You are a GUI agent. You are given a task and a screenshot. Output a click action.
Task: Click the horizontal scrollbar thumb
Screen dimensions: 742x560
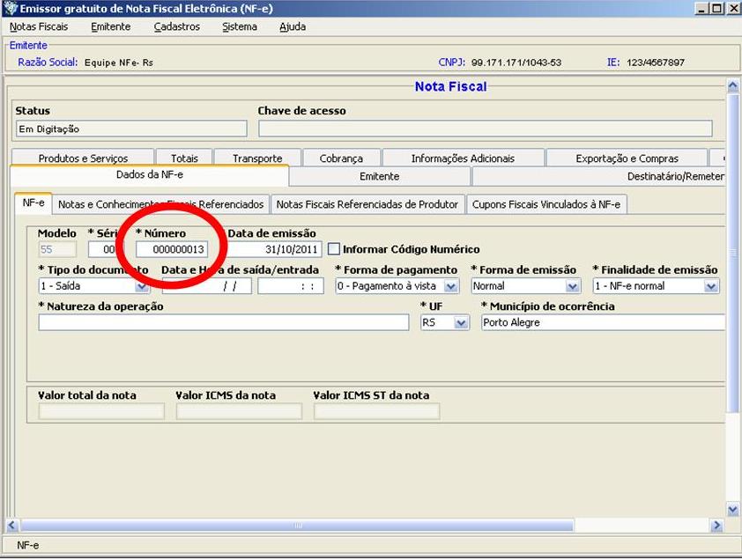click(297, 525)
